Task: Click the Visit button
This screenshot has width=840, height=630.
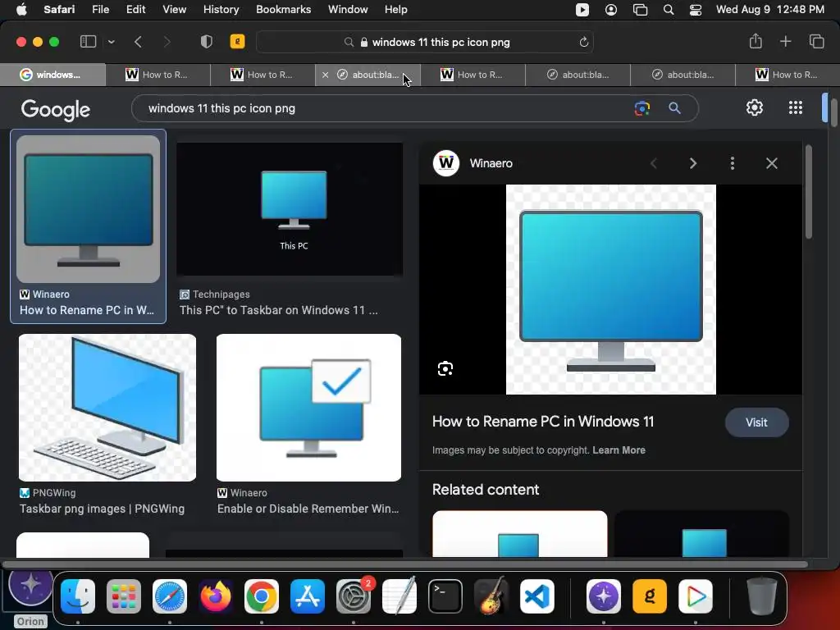Action: point(756,422)
